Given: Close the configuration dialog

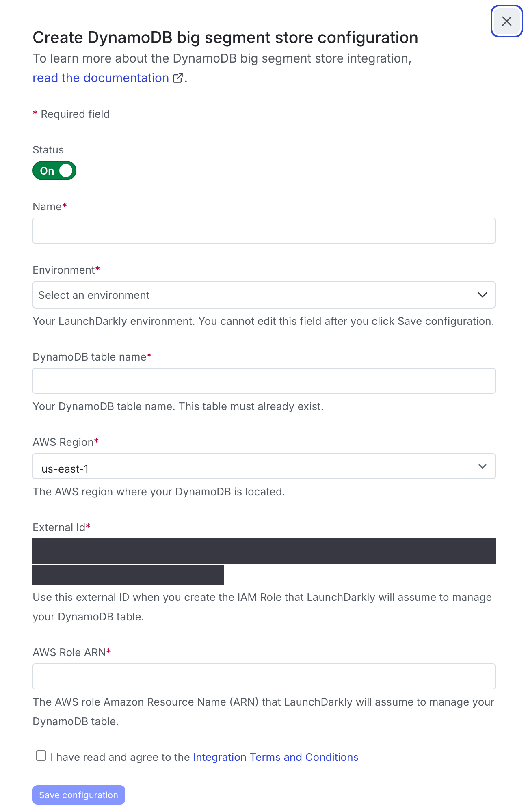Looking at the screenshot, I should [x=506, y=21].
